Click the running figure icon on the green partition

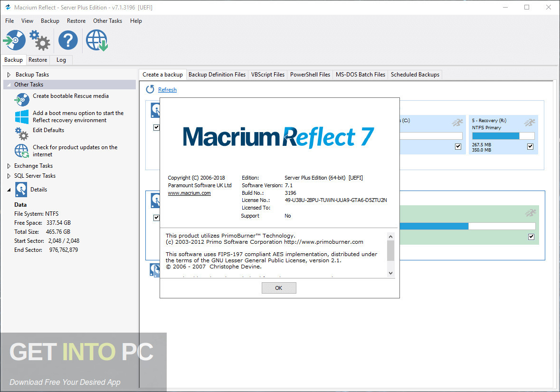[531, 213]
